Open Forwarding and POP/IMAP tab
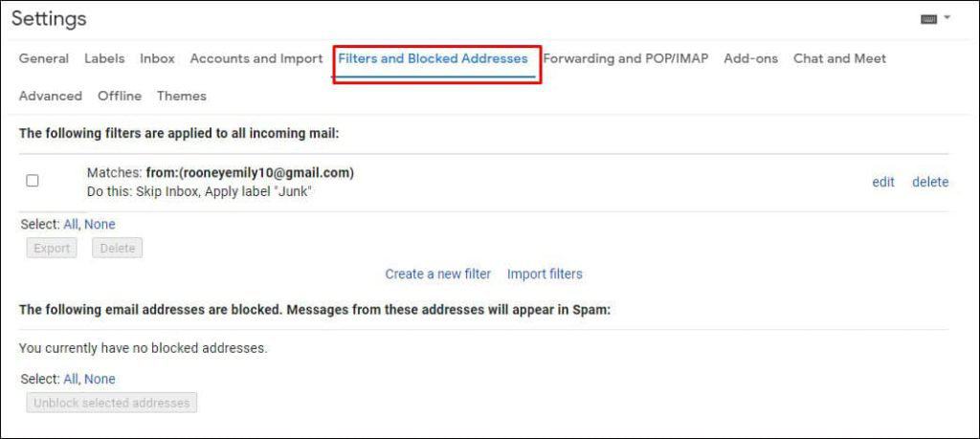 [626, 58]
